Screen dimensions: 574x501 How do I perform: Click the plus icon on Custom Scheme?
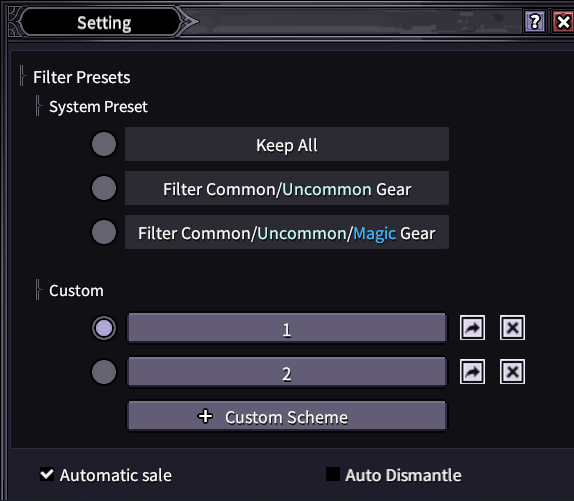tap(205, 416)
